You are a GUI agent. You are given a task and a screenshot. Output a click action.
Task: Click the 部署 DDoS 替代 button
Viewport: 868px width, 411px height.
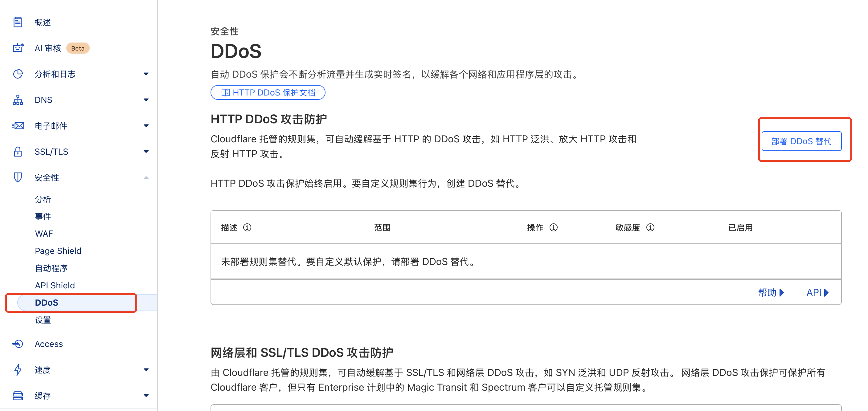click(801, 141)
